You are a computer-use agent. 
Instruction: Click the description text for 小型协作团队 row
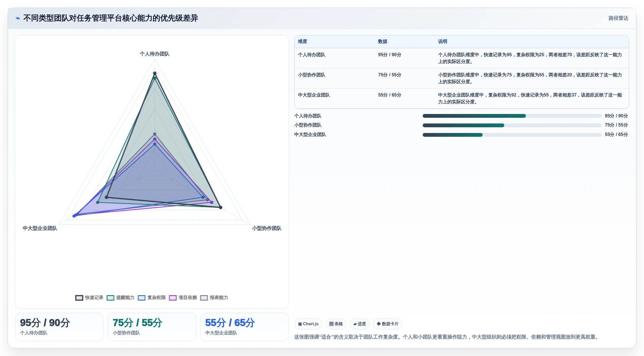coord(530,78)
